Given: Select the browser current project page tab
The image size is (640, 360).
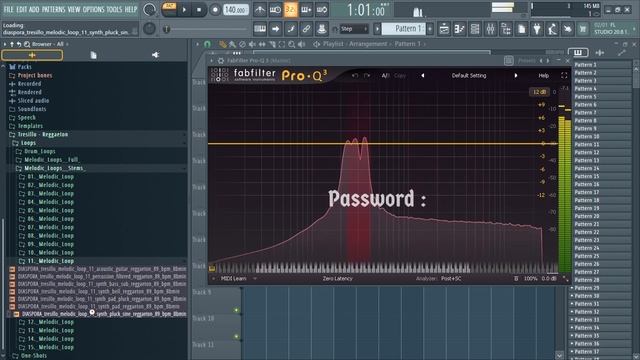Looking at the screenshot, I should pyautogui.click(x=93, y=55).
